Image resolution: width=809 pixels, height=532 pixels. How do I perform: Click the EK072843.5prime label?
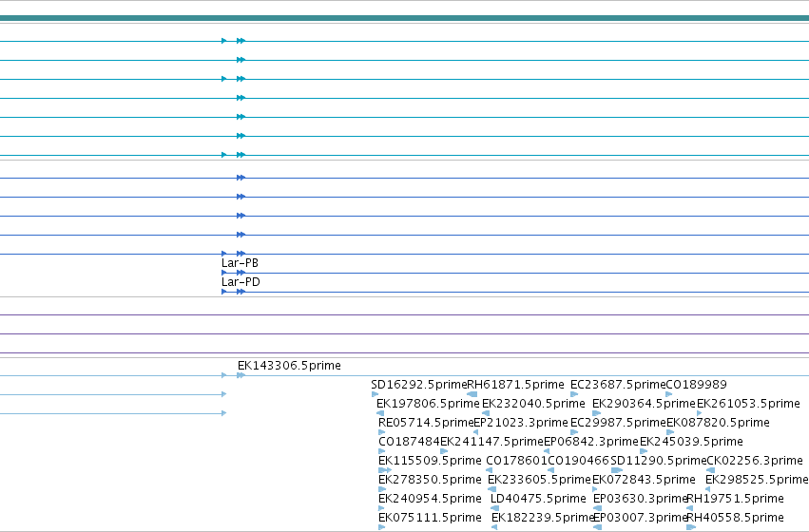tap(644, 480)
